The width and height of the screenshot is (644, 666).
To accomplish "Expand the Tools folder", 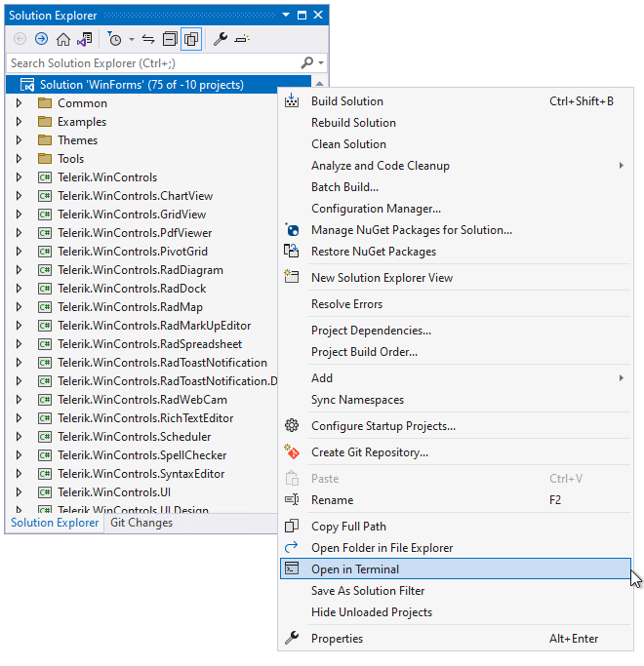I will point(19,158).
